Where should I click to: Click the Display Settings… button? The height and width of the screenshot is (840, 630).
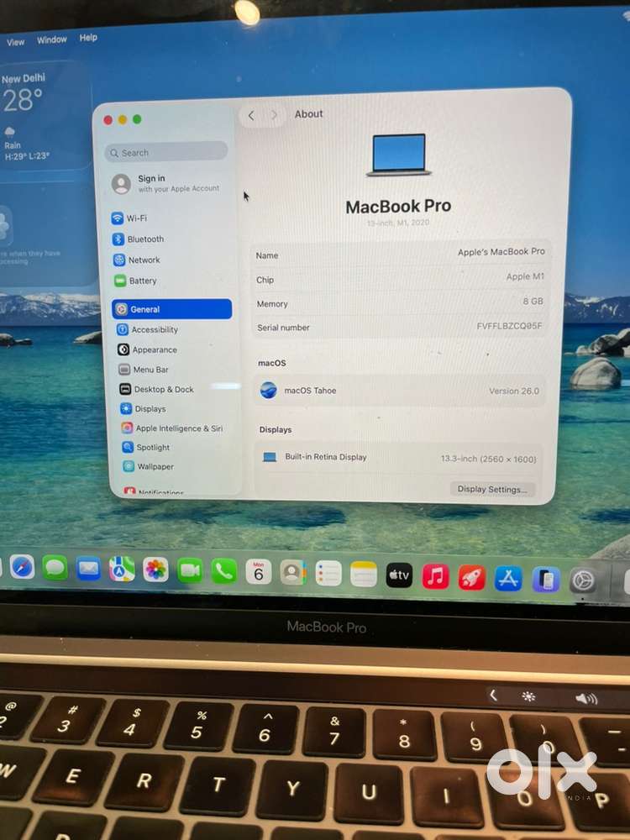click(492, 490)
